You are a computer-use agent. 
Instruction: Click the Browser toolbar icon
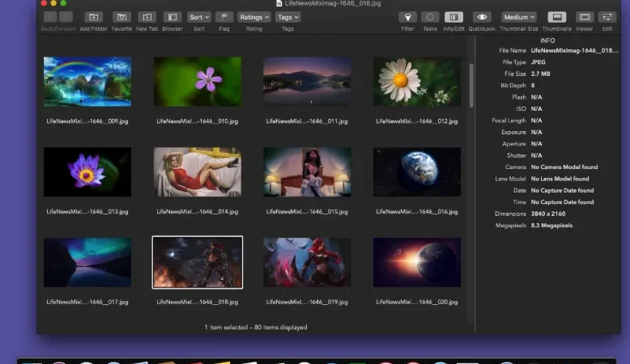(172, 17)
